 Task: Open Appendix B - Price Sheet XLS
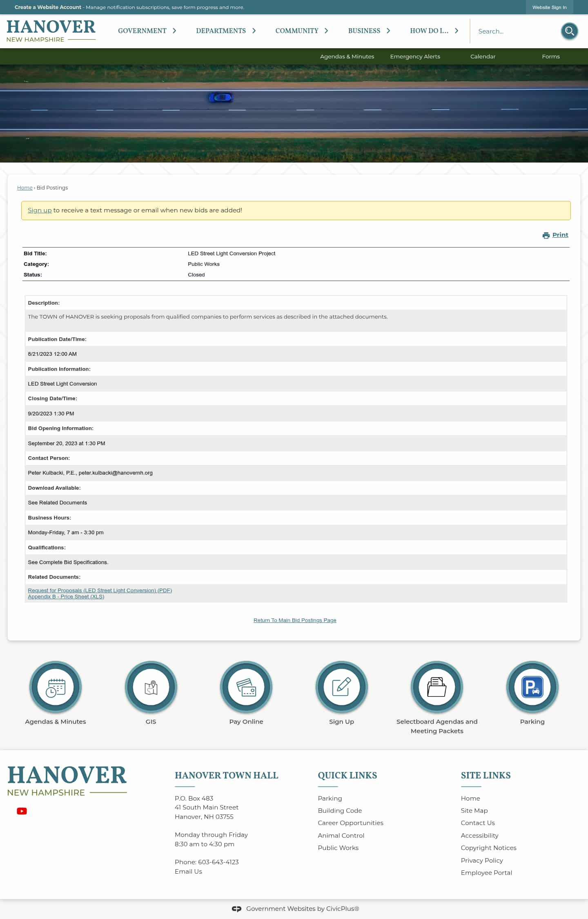(66, 597)
